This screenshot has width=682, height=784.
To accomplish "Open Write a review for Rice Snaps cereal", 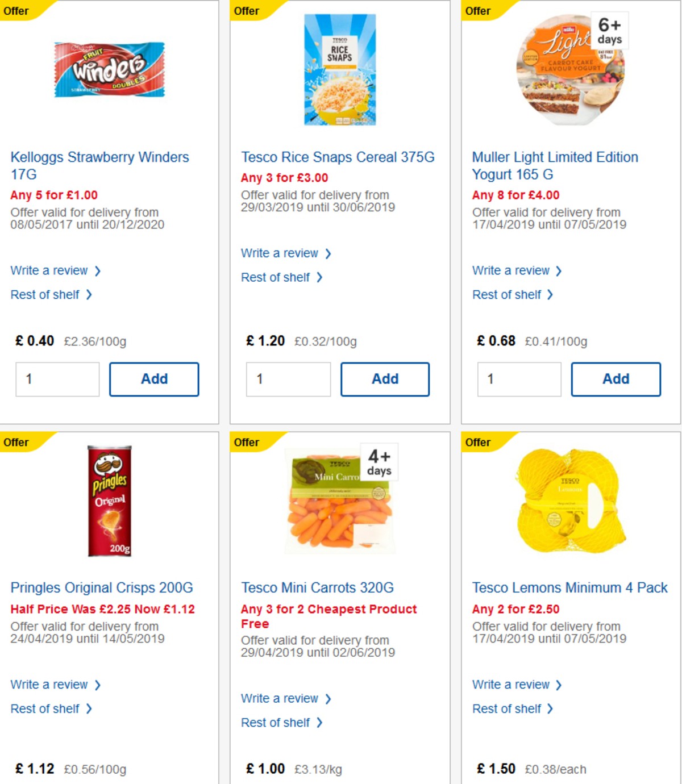I will coord(281,253).
